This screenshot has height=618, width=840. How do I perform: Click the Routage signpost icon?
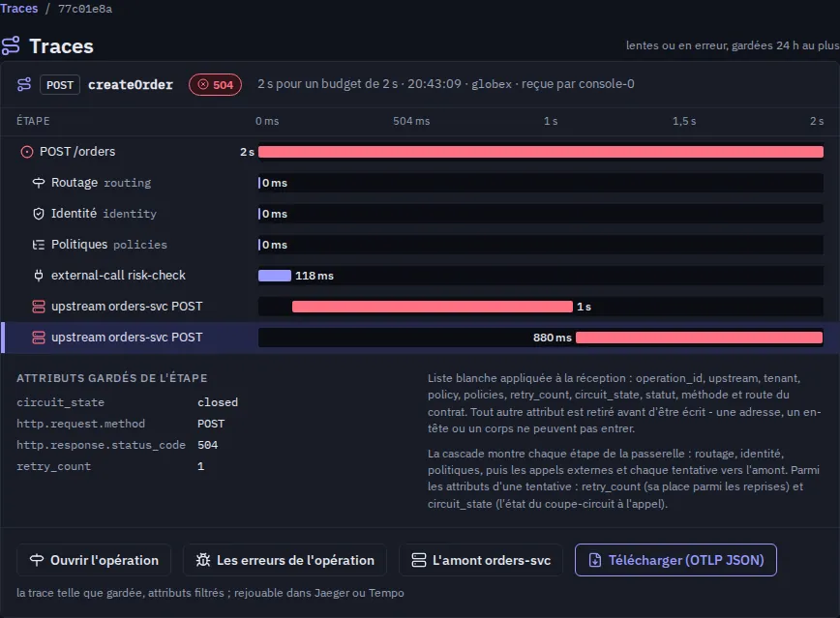coord(39,183)
